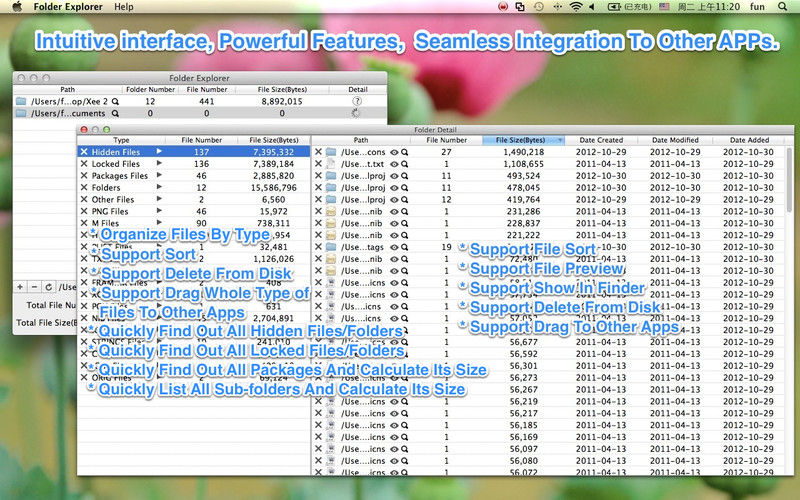Sort by the Type column header
The height and width of the screenshot is (500, 800).
(121, 140)
